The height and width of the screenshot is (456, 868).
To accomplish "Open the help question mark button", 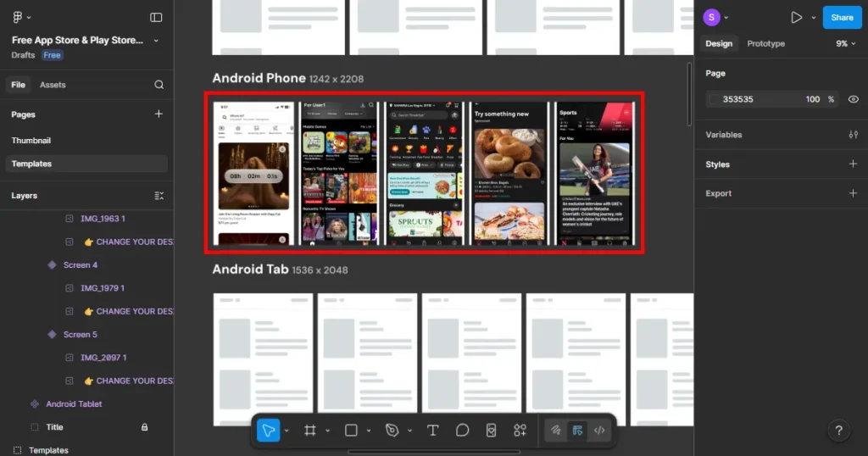I will coord(838,431).
